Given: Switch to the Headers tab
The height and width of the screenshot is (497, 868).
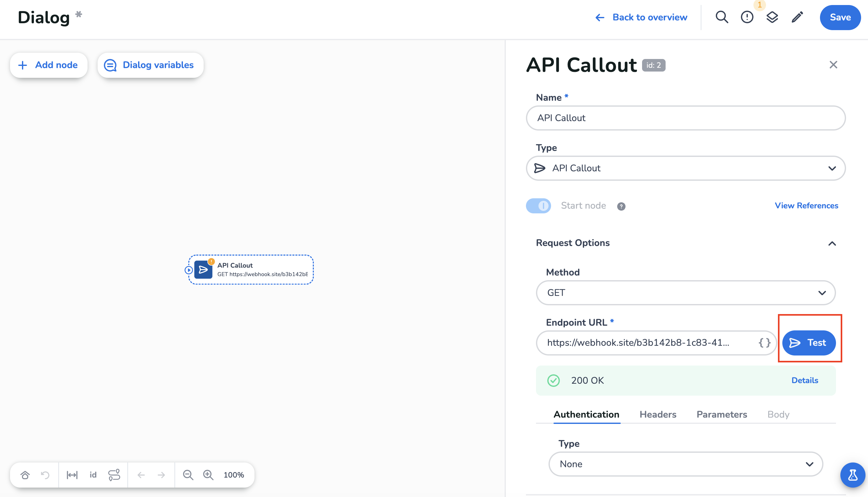Looking at the screenshot, I should [658, 414].
